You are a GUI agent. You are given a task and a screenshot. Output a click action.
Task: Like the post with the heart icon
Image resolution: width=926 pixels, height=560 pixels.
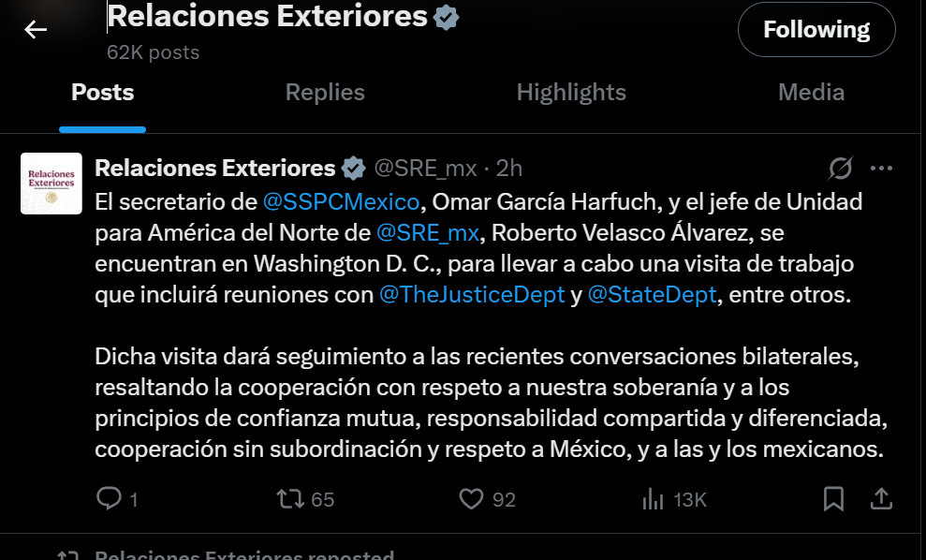(471, 499)
